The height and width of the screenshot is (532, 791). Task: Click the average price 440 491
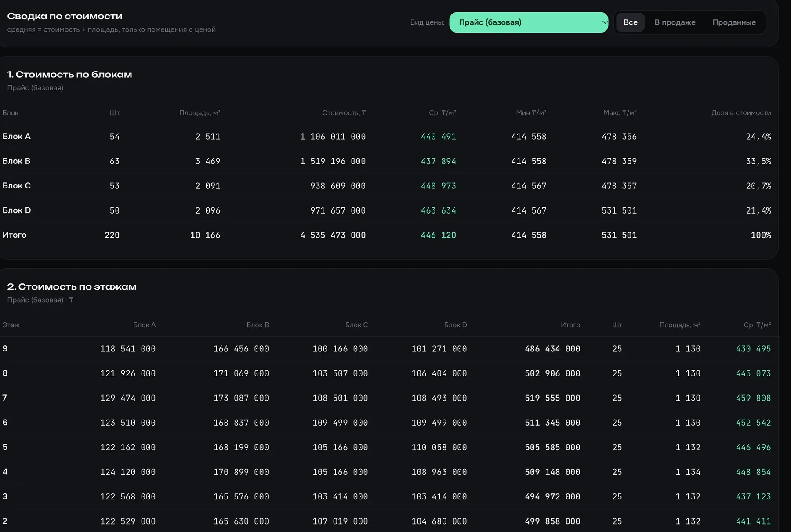coord(439,137)
